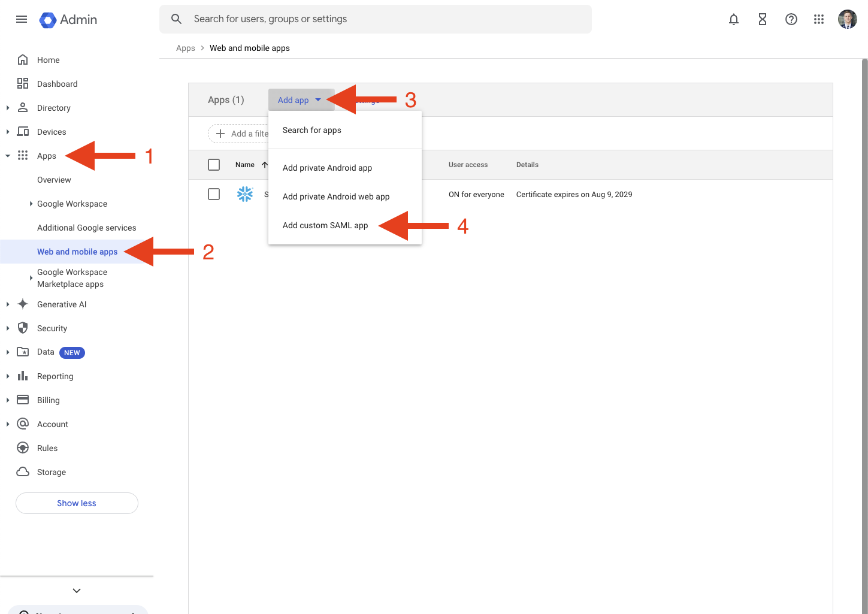Open the main hamburger menu
The height and width of the screenshot is (614, 868).
pyautogui.click(x=22, y=19)
